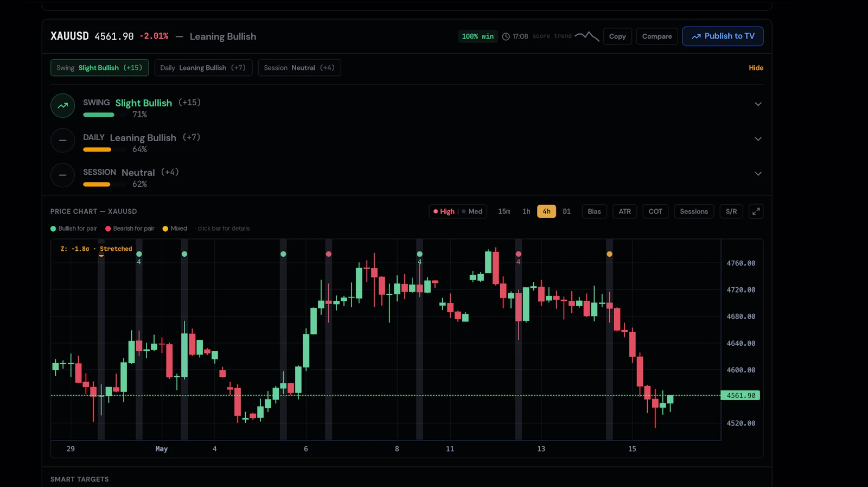
Task: Click the Bullish for pair legend item
Action: pyautogui.click(x=74, y=229)
